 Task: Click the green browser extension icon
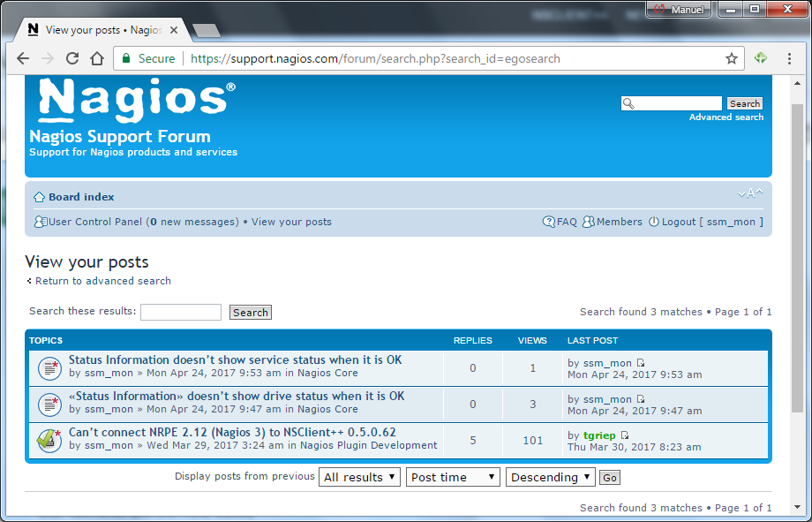(760, 58)
